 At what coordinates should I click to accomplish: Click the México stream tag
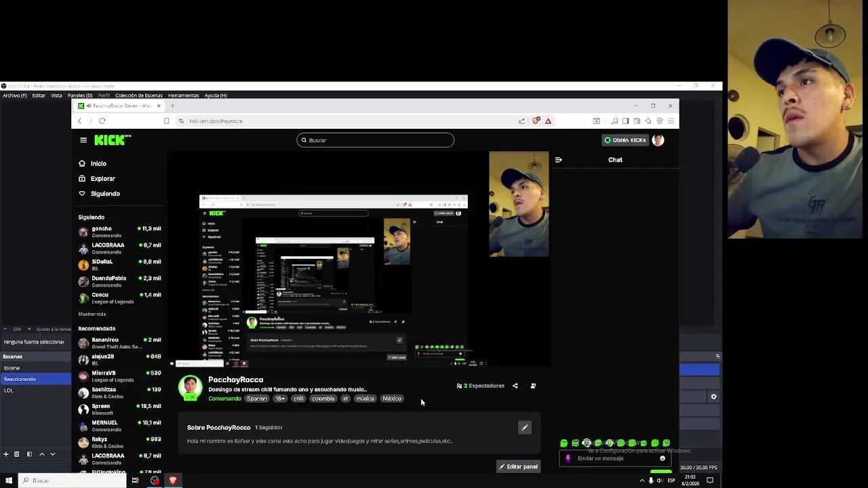392,399
